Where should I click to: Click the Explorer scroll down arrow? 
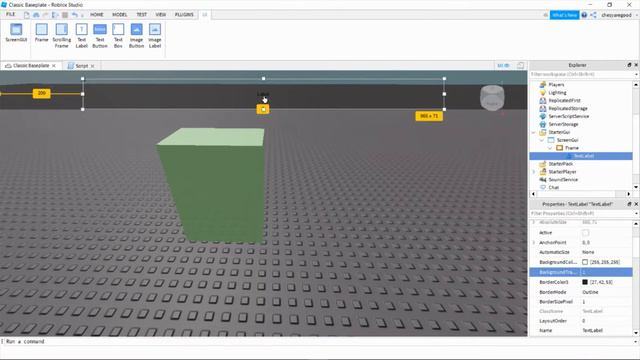tap(636, 187)
